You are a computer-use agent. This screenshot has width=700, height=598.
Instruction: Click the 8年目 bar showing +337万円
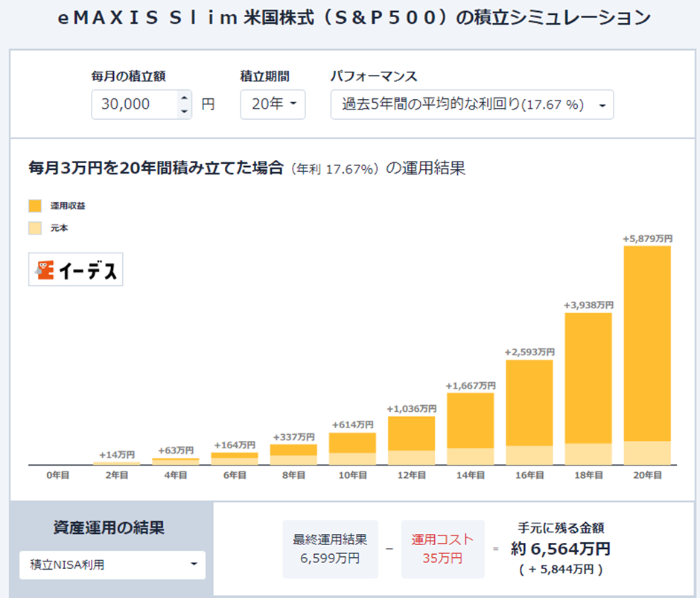click(293, 454)
